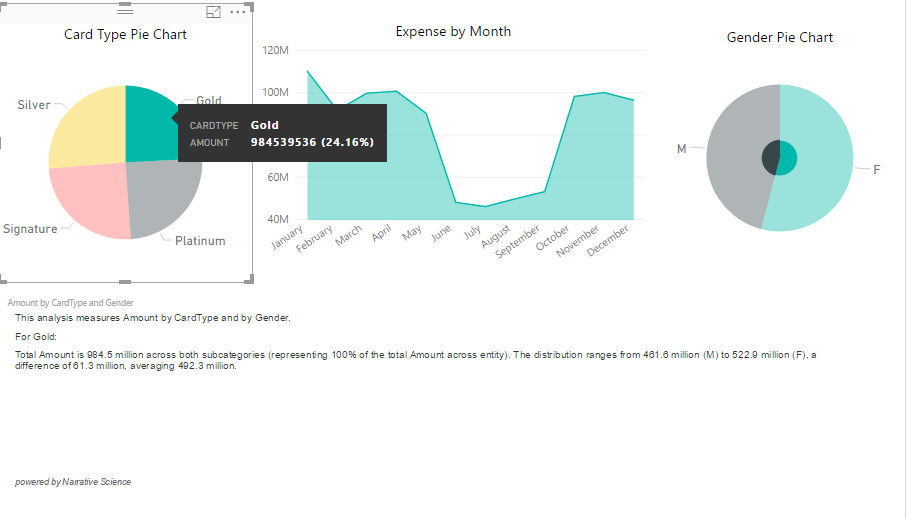Click the Gender Pie Chart title

[779, 38]
